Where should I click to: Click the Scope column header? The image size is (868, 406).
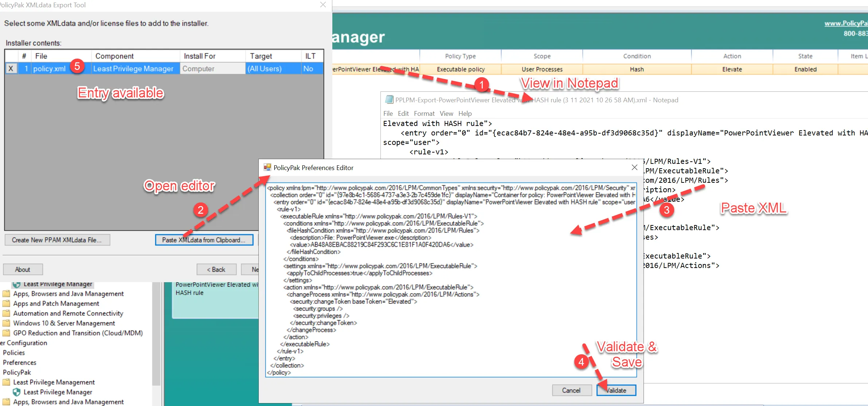(x=542, y=56)
